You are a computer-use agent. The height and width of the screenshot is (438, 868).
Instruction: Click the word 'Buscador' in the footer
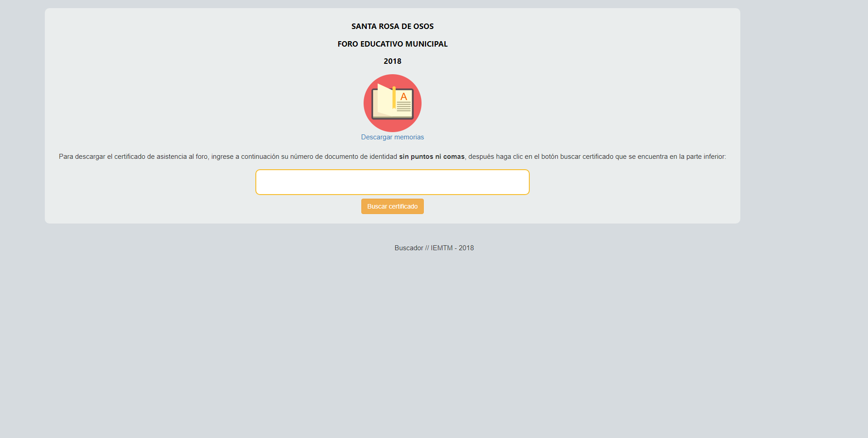click(408, 248)
